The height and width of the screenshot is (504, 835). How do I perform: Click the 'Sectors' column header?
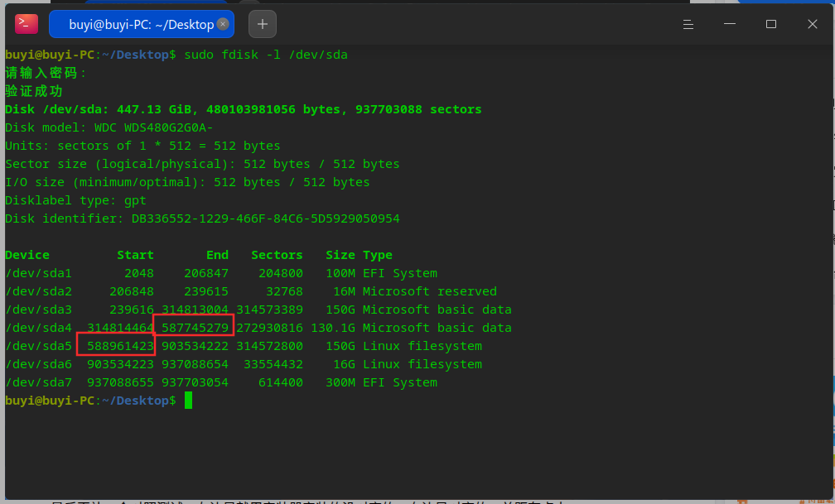[x=277, y=256]
